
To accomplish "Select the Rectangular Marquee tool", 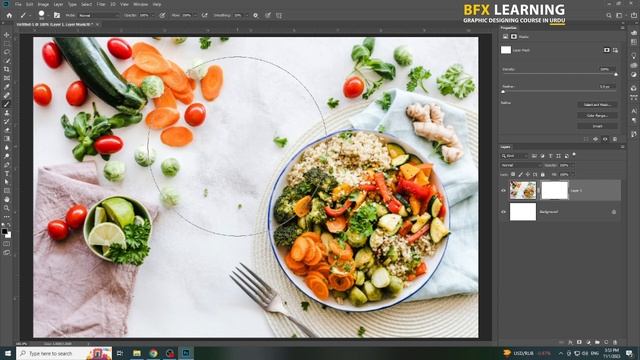I will pos(7,44).
